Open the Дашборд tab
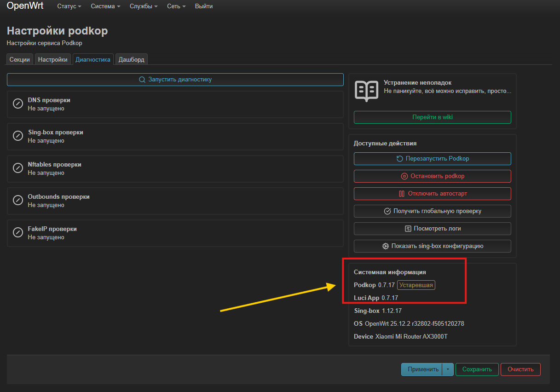 (132, 59)
